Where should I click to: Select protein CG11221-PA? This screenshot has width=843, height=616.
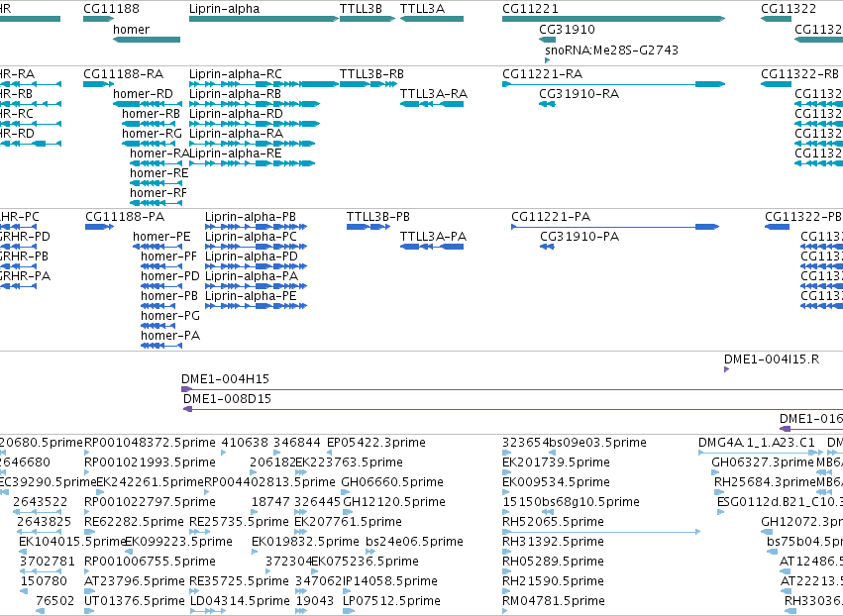click(615, 227)
